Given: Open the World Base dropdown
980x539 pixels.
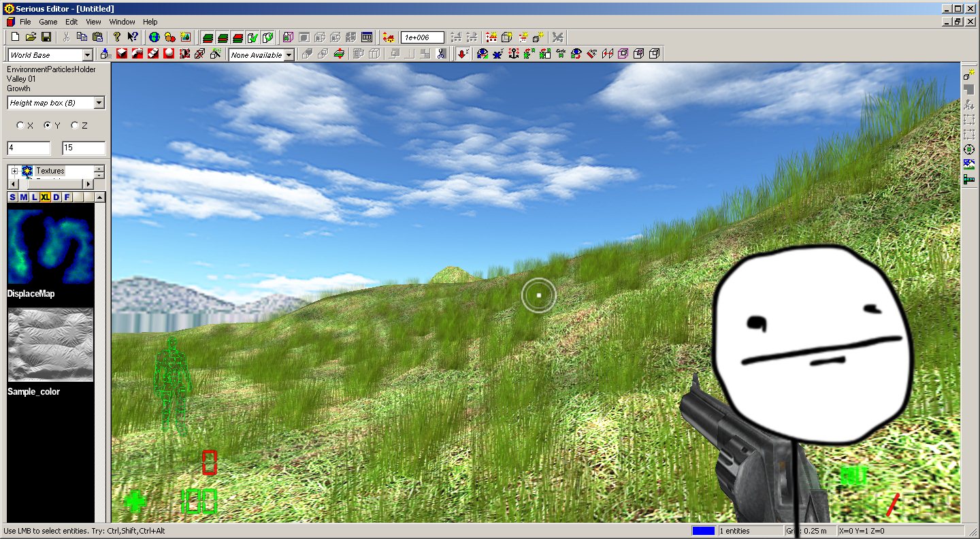Looking at the screenshot, I should pyautogui.click(x=87, y=55).
